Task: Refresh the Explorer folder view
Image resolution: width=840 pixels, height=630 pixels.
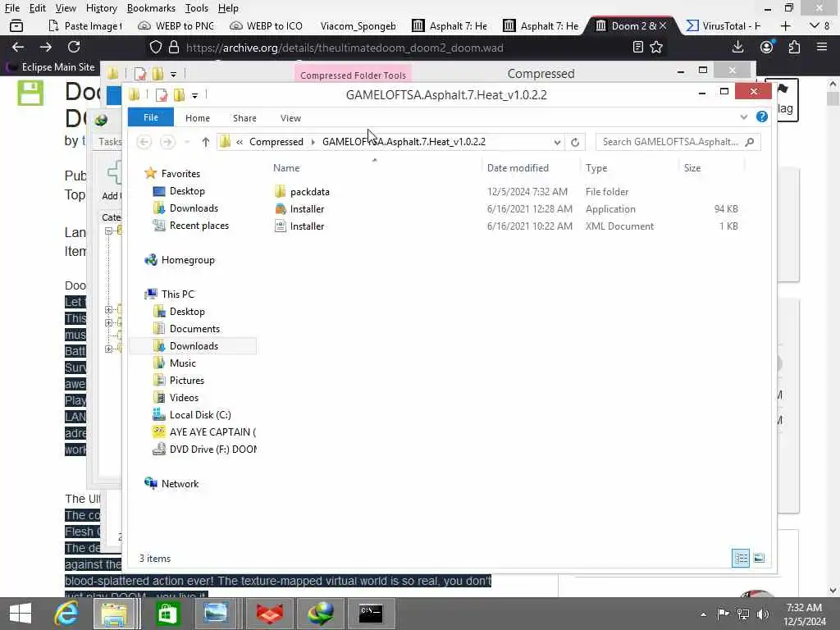Action: [x=575, y=142]
